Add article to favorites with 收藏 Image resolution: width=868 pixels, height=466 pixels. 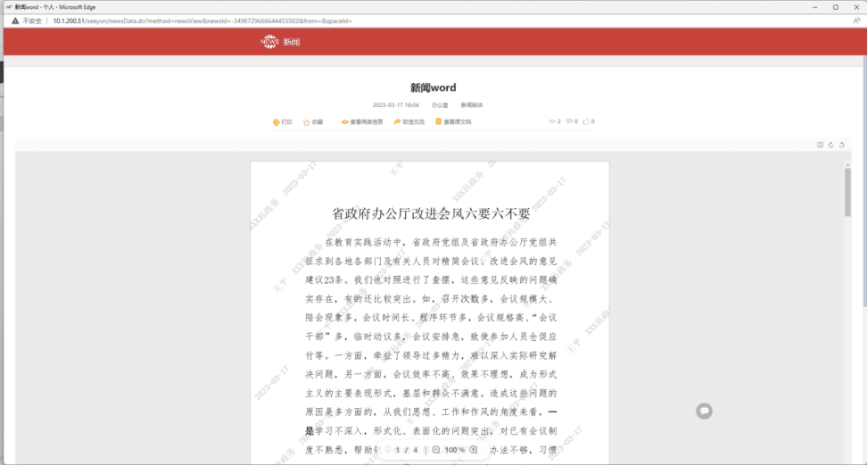313,122
